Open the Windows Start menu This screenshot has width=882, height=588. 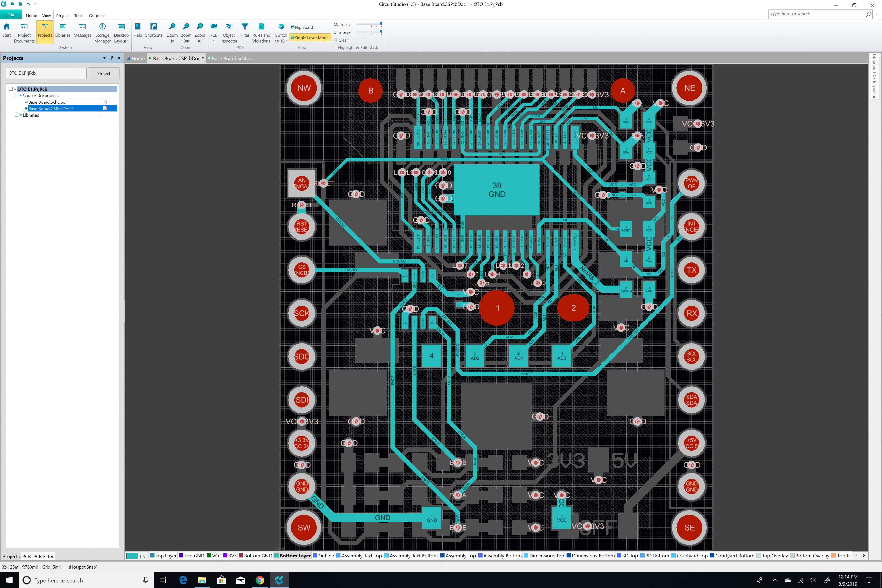9,580
